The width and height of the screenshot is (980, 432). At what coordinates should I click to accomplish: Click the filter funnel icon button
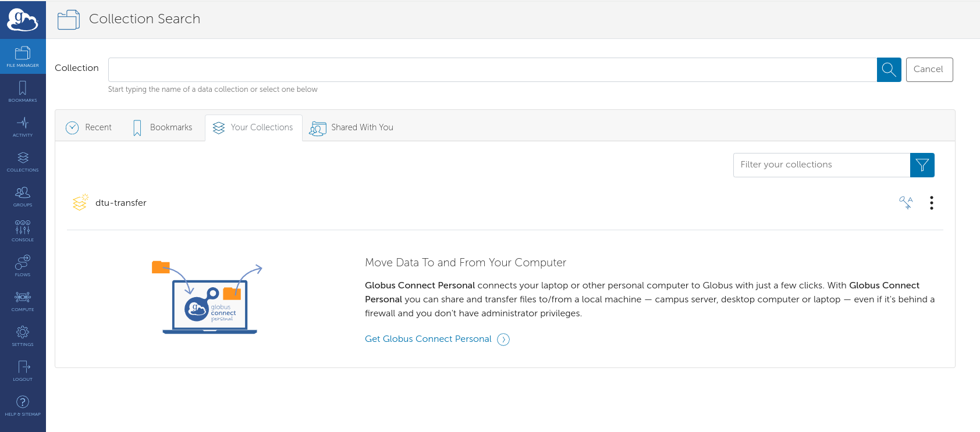922,165
